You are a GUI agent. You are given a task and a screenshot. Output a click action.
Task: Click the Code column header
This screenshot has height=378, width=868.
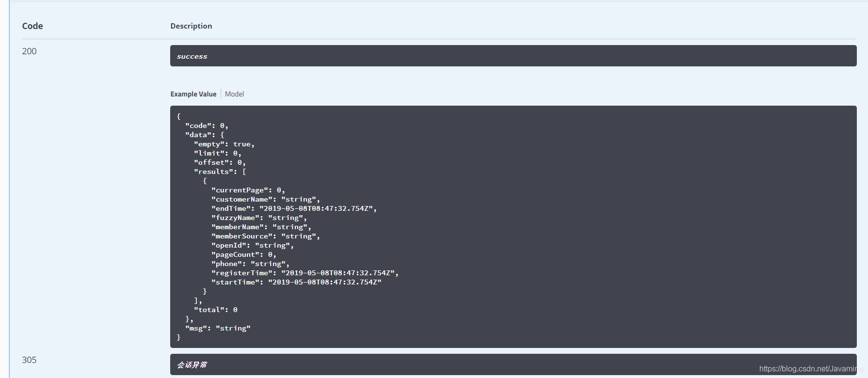[32, 26]
